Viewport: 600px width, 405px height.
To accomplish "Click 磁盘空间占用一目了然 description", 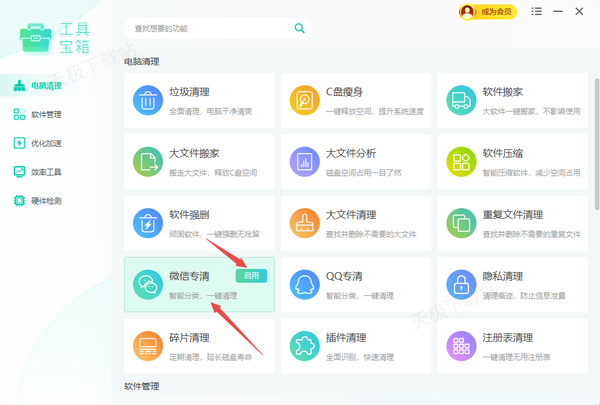I will coord(364,173).
